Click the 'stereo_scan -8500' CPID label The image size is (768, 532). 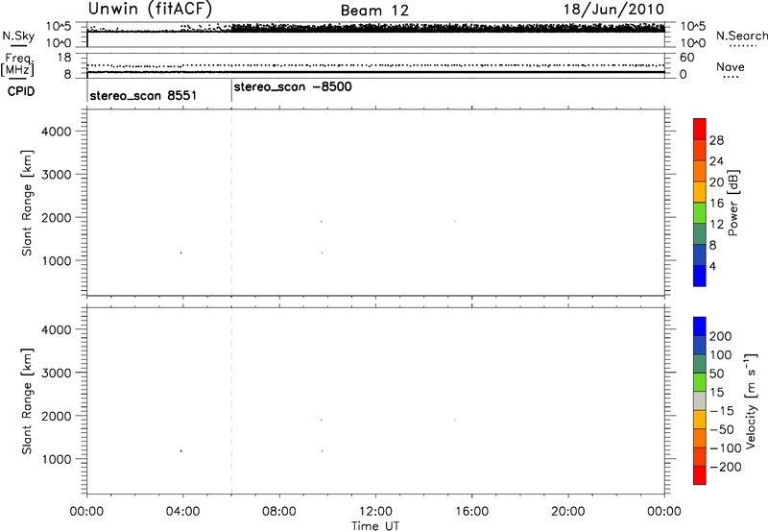click(293, 87)
